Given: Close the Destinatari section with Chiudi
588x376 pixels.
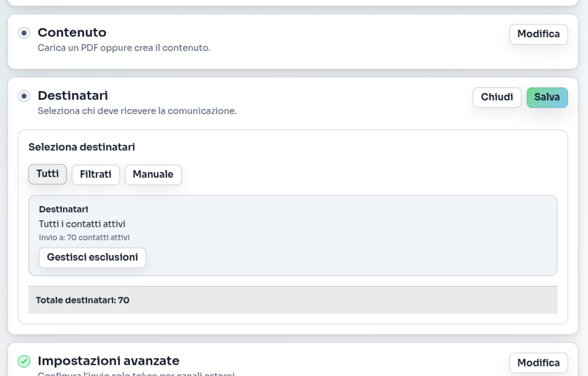Looking at the screenshot, I should (x=497, y=97).
